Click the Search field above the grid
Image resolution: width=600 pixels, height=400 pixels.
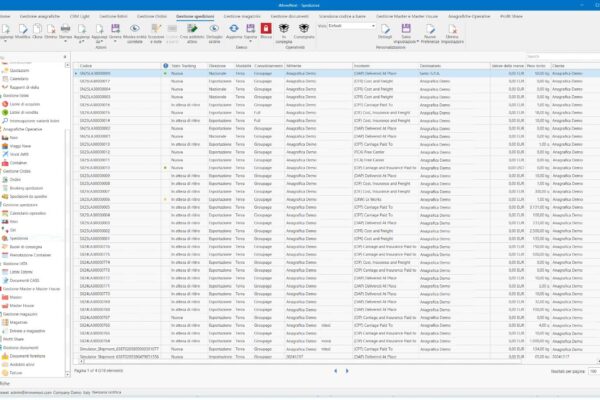[x=562, y=57]
